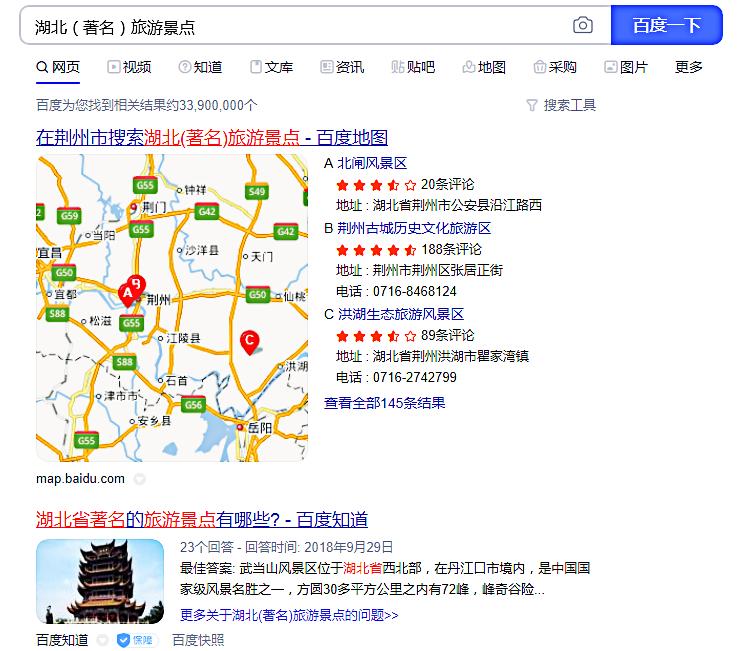Image resolution: width=740 pixels, height=651 pixels.
Task: Open 洪湖生态旅游风景区 listing
Action: (x=401, y=314)
